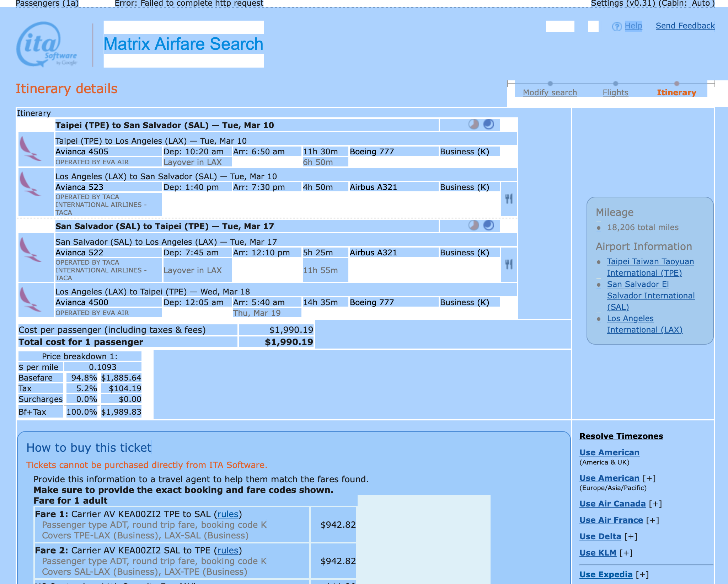
Task: Click overnight moon icon on Taipei to San Salvador
Action: pos(489,124)
